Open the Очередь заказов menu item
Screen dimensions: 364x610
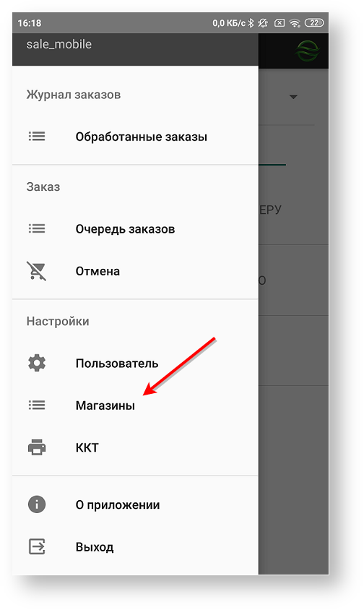tap(135, 228)
